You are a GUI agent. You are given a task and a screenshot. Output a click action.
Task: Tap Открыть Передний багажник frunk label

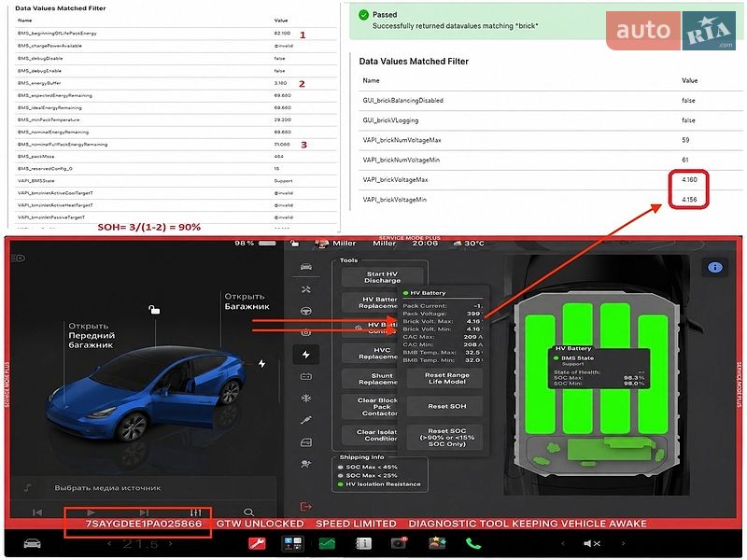tap(92, 335)
